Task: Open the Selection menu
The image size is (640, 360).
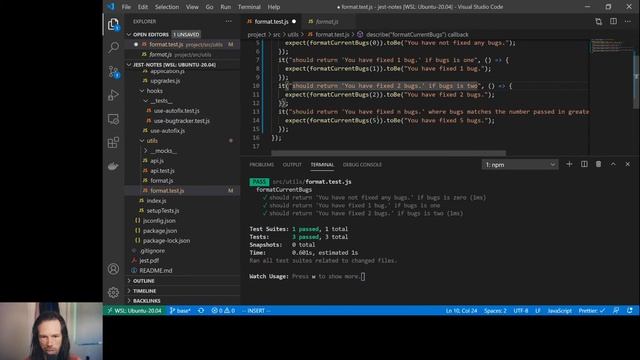Action: [x=167, y=7]
